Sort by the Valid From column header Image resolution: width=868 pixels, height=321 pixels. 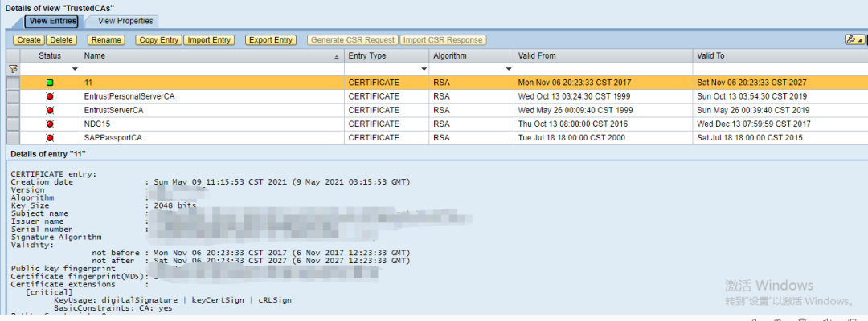[604, 56]
